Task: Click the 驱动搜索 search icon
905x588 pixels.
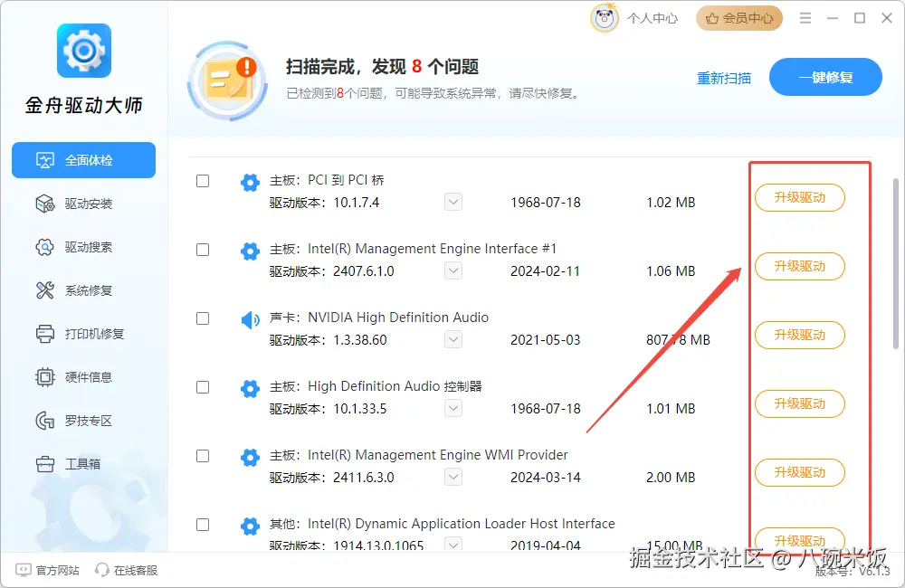Action: [x=45, y=247]
